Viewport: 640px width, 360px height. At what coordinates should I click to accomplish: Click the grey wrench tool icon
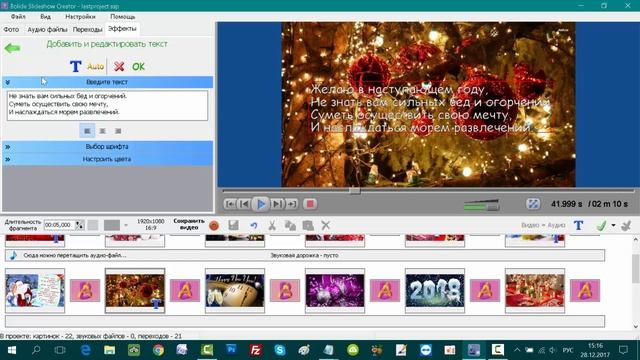pos(626,225)
